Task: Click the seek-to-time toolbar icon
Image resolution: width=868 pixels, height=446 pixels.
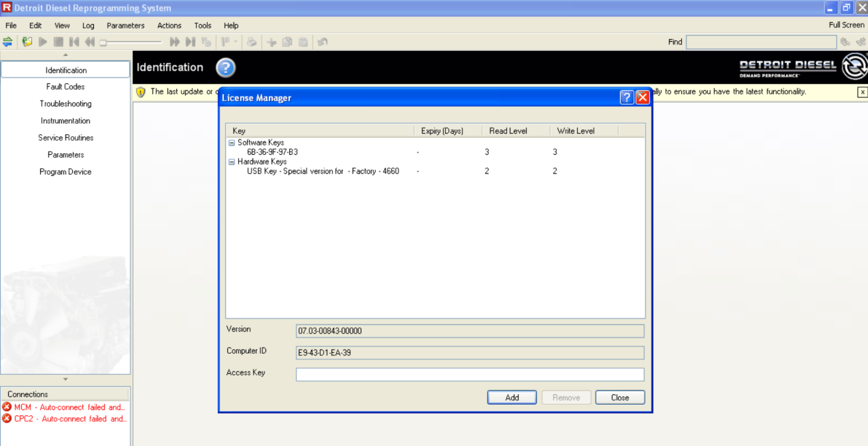Action: 206,42
